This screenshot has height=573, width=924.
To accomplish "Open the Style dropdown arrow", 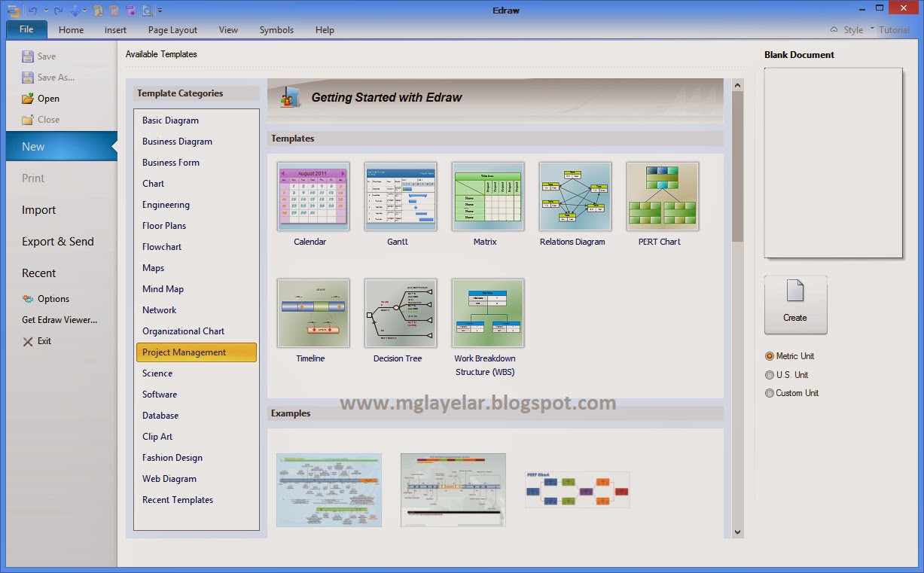I will (x=872, y=29).
